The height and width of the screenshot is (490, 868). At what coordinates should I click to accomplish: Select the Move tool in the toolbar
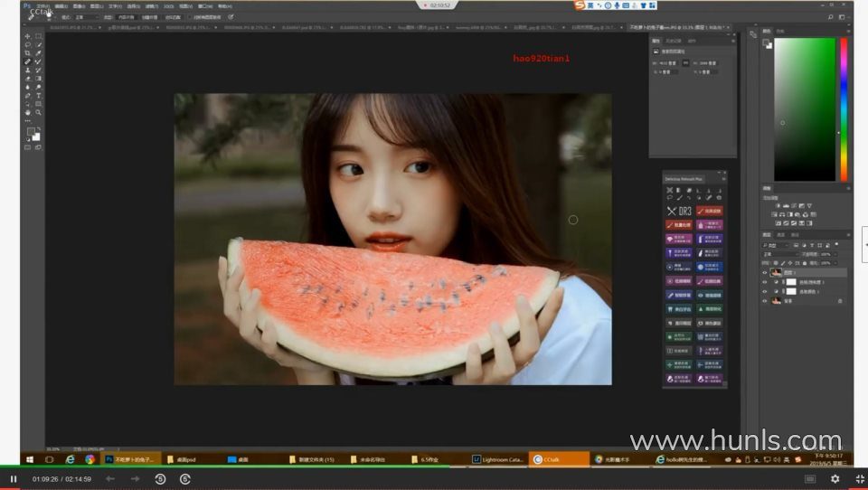coord(27,35)
